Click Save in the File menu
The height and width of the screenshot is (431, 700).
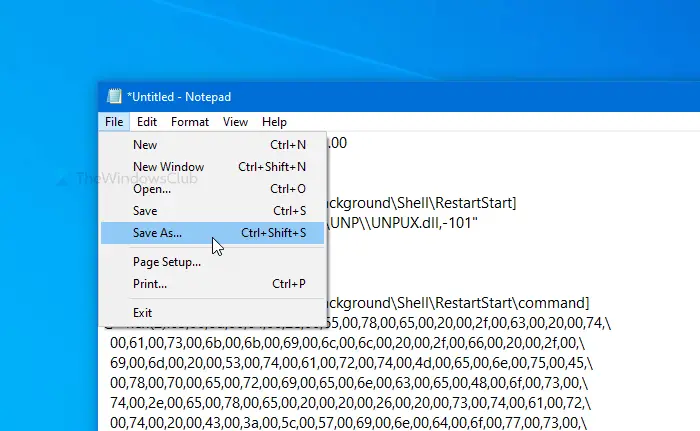(212, 211)
